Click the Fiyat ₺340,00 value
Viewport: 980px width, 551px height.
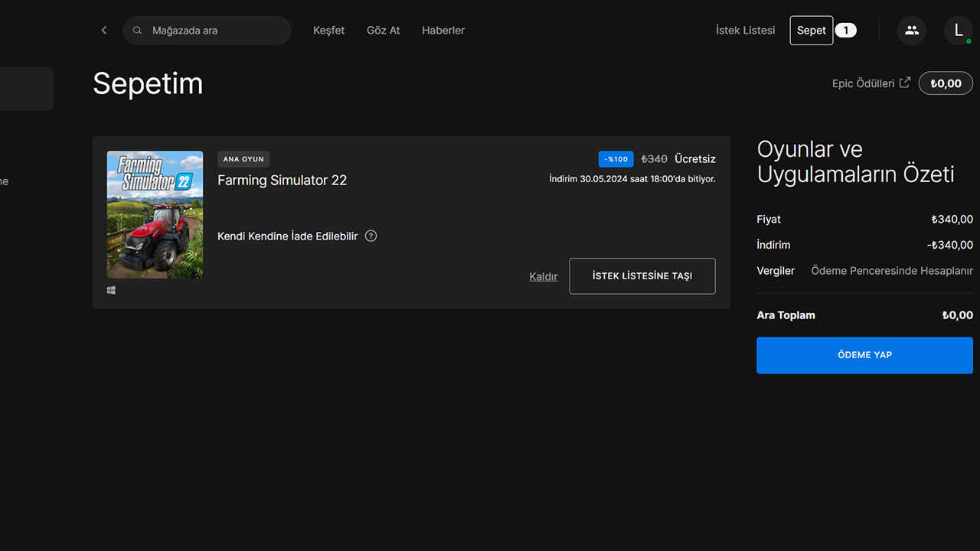click(x=952, y=220)
